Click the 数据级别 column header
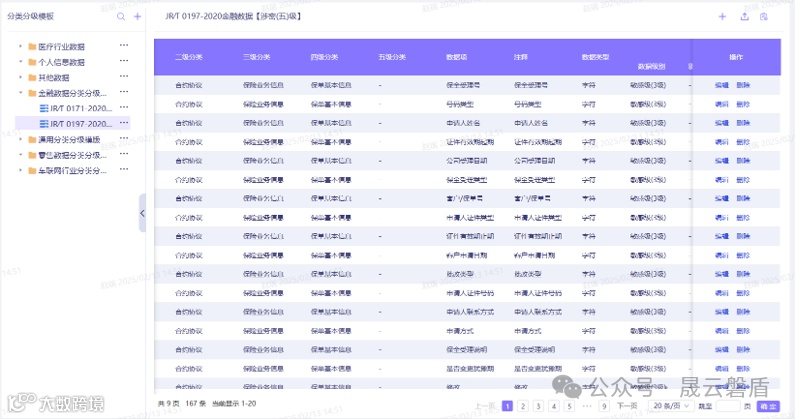Image resolution: width=795 pixels, height=419 pixels. (x=651, y=66)
